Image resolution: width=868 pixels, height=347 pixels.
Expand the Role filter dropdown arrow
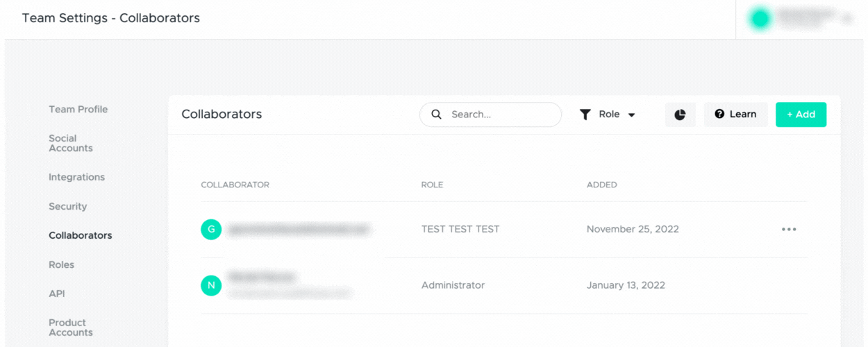[632, 115]
